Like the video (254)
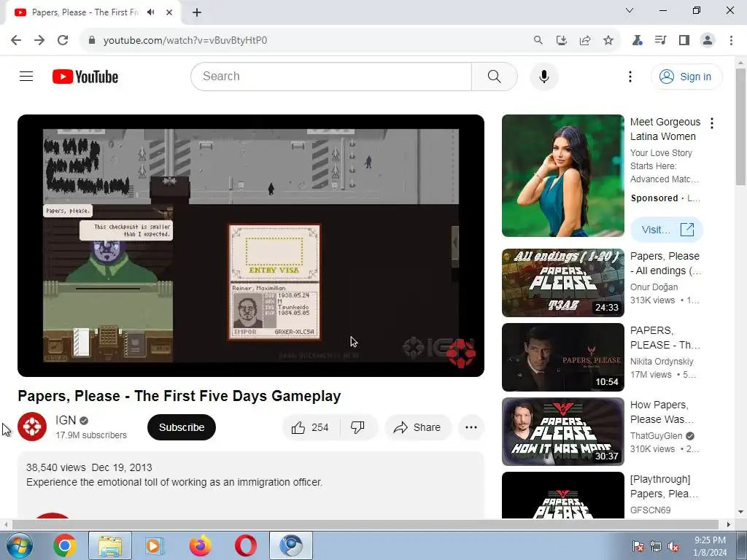 (x=311, y=427)
